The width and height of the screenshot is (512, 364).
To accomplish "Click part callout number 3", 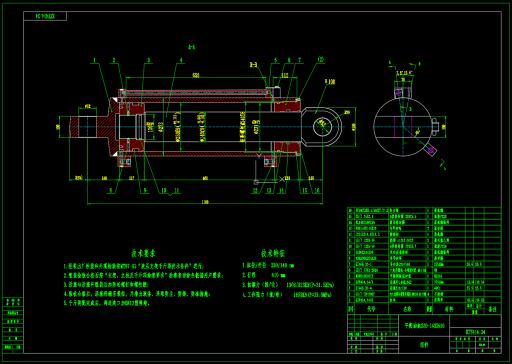I will (x=149, y=60).
